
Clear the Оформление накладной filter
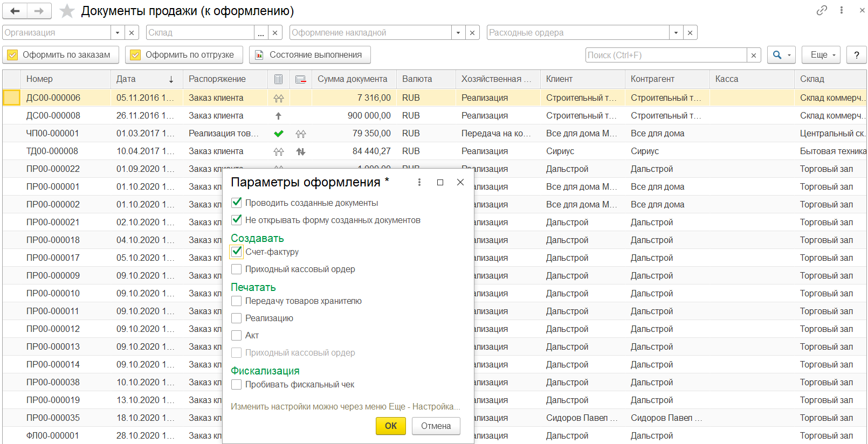(x=472, y=32)
